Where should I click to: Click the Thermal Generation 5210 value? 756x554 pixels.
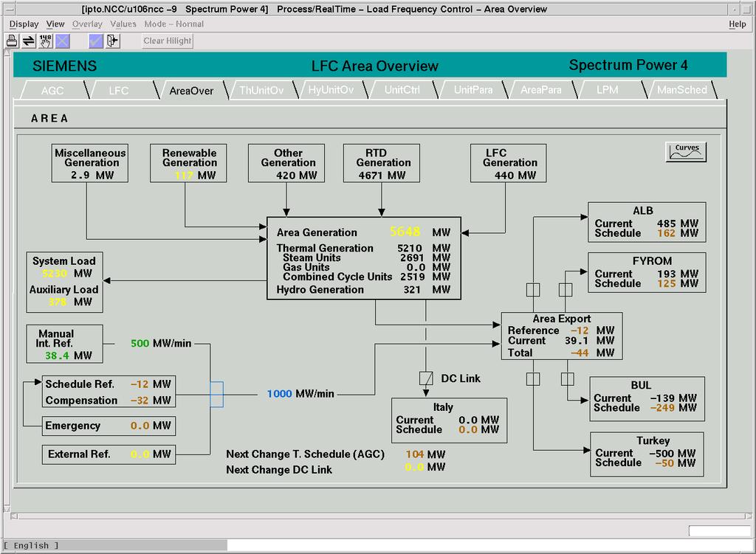pyautogui.click(x=409, y=248)
